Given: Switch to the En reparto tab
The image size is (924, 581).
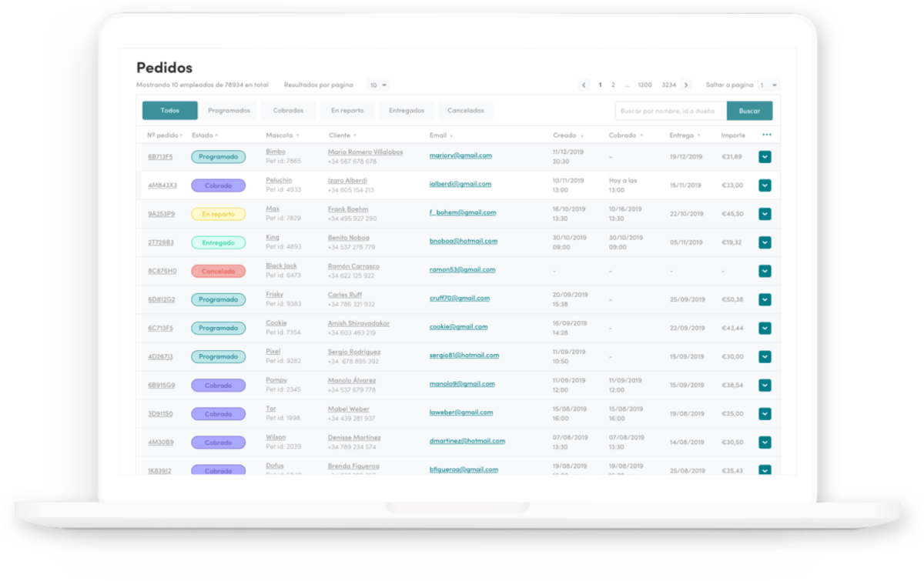Looking at the screenshot, I should tap(347, 110).
